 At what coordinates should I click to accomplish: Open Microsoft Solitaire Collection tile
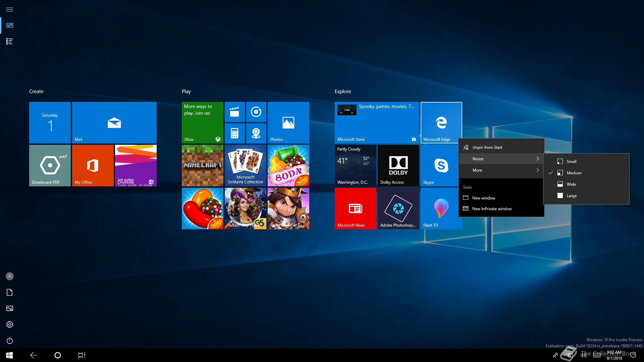246,166
